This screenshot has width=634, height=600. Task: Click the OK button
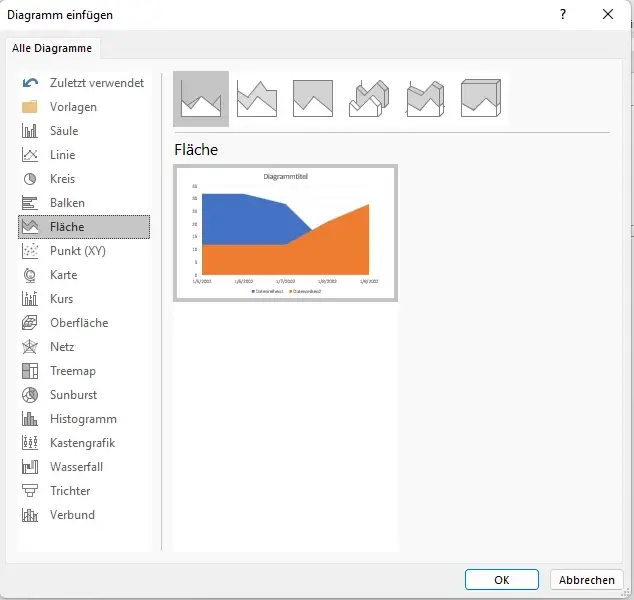point(502,580)
